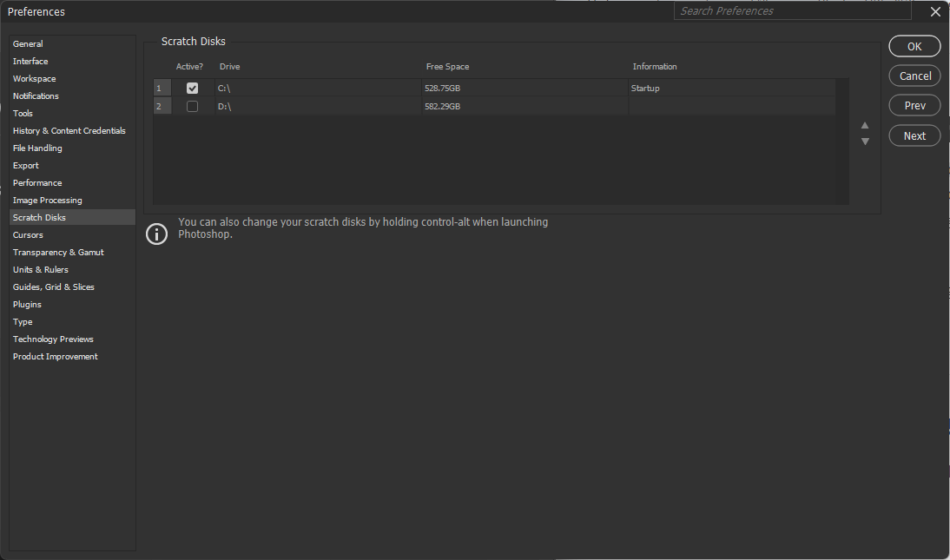The width and height of the screenshot is (950, 560).
Task: Click the Information column header
Action: click(655, 67)
